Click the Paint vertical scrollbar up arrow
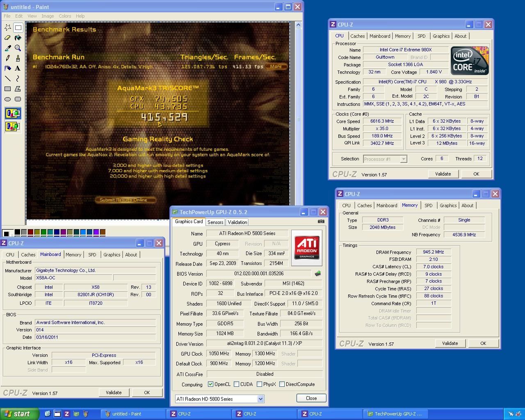The image size is (525, 420). click(298, 25)
